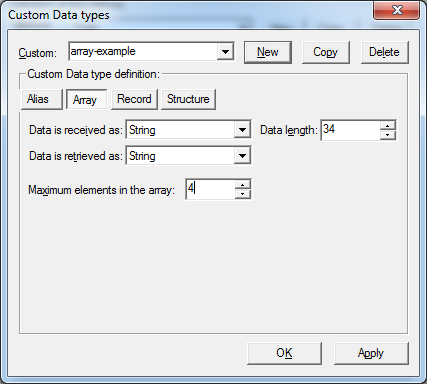This screenshot has width=427, height=384.
Task: Decrease maximum array elements with down arrow
Action: pos(243,194)
